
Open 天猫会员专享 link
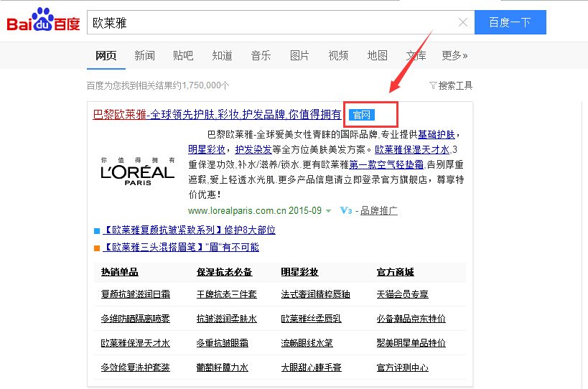click(x=402, y=294)
